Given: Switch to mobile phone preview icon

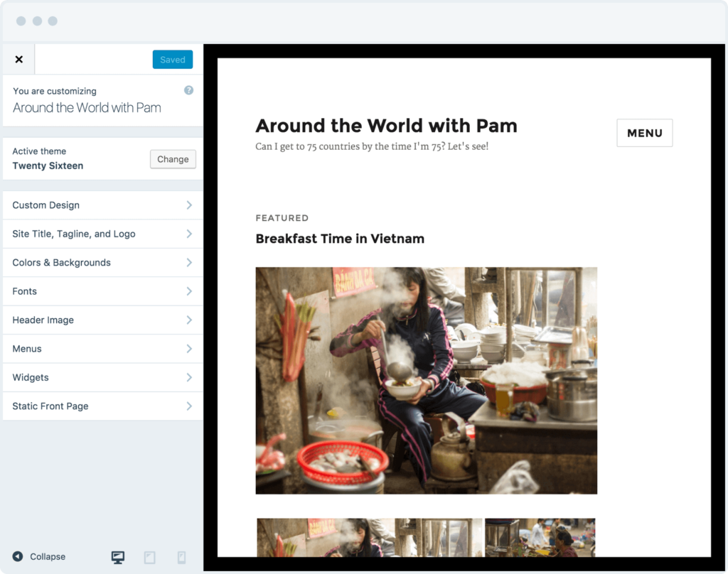Looking at the screenshot, I should (181, 557).
